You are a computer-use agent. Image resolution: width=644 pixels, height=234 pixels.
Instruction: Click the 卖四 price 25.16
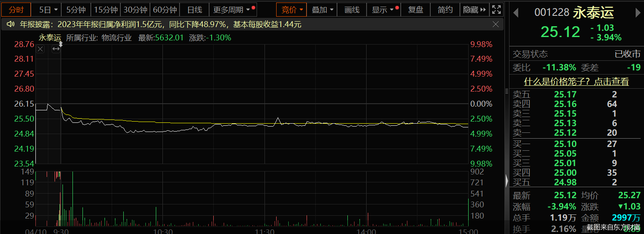(x=565, y=104)
